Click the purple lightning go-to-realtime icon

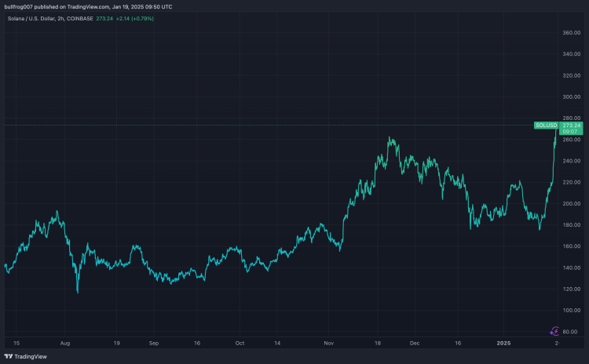[554, 331]
